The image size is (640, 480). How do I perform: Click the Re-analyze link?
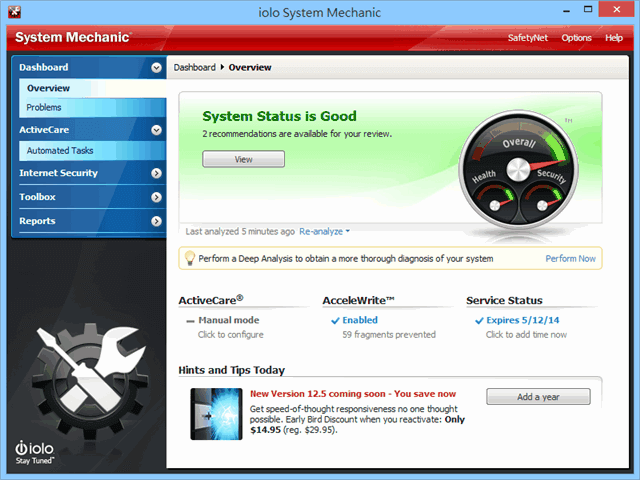321,231
